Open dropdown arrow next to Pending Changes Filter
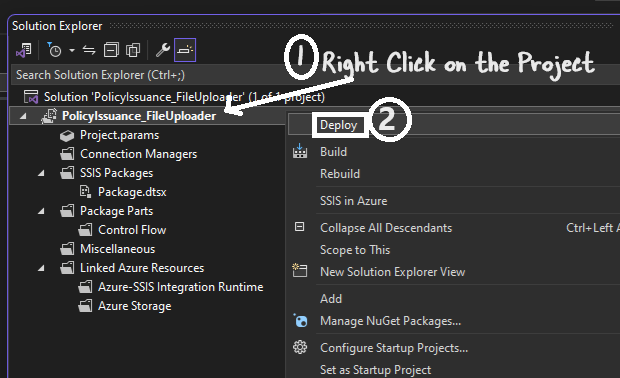The width and height of the screenshot is (620, 378). (x=72, y=50)
